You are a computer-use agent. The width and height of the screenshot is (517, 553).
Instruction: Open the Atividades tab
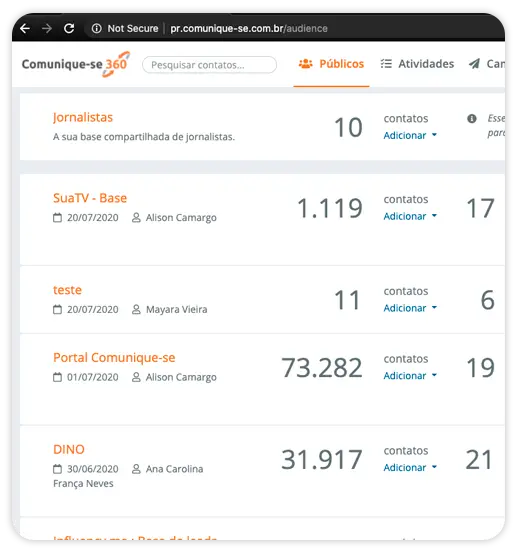[x=418, y=64]
